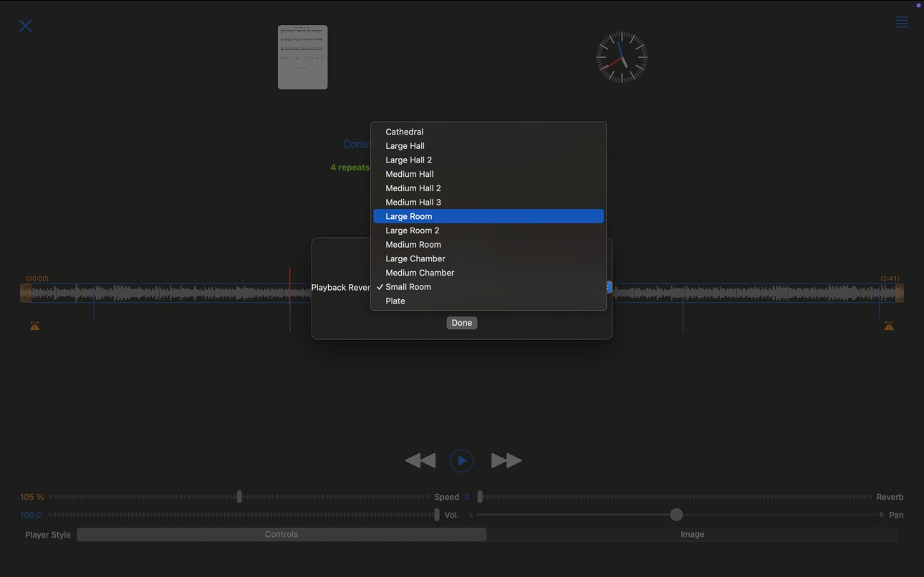The height and width of the screenshot is (577, 924).
Task: Click the Speed slider handle
Action: tap(239, 496)
